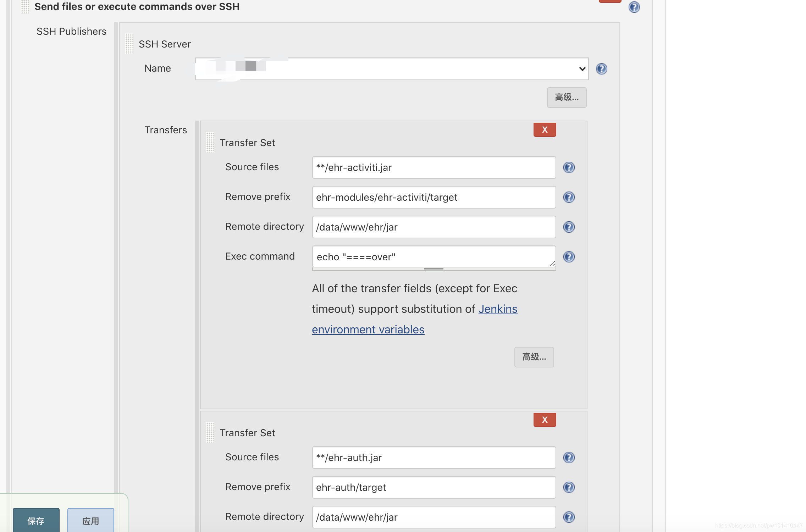Delete the ehr-activiti Transfer Set
The height and width of the screenshot is (532, 806).
pos(545,130)
